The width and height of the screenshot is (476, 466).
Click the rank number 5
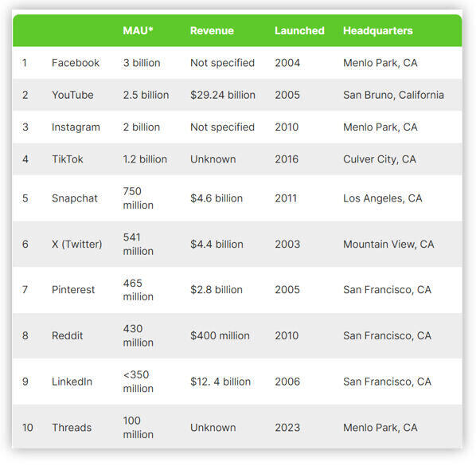(x=25, y=198)
